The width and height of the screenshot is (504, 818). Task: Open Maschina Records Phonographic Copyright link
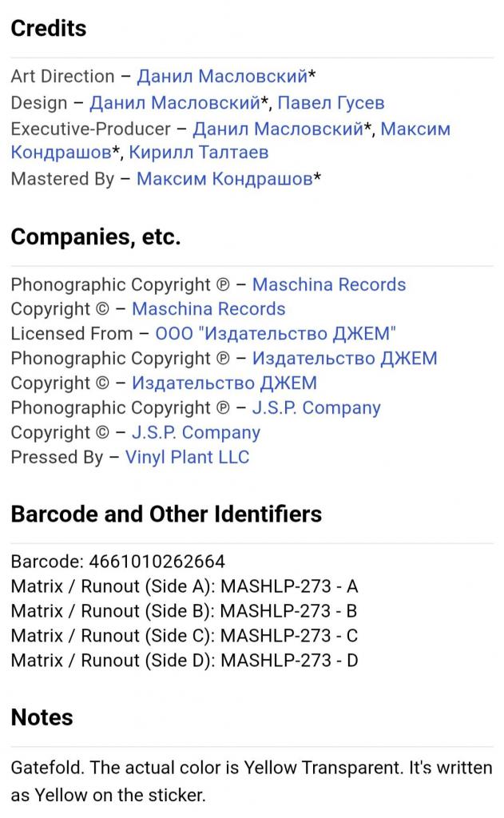click(x=328, y=285)
